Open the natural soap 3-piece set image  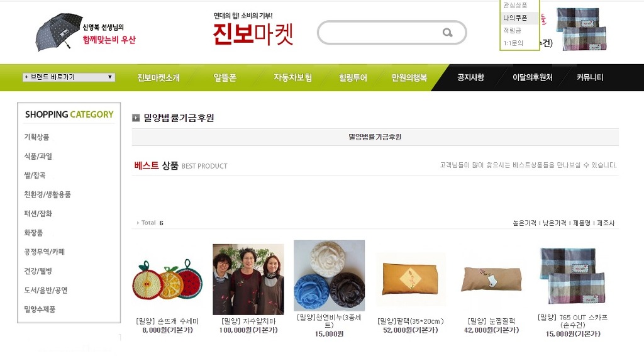[x=329, y=275]
